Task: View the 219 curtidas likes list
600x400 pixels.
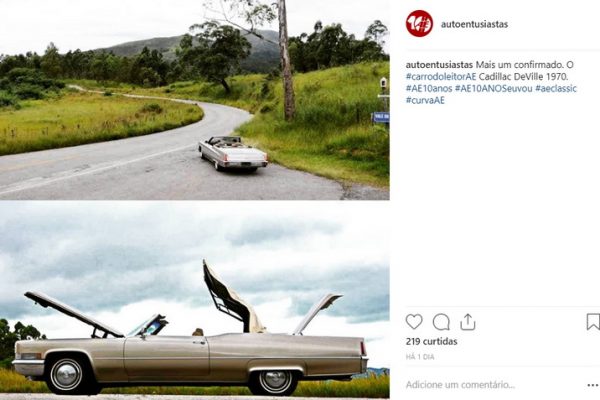Action: pos(432,341)
